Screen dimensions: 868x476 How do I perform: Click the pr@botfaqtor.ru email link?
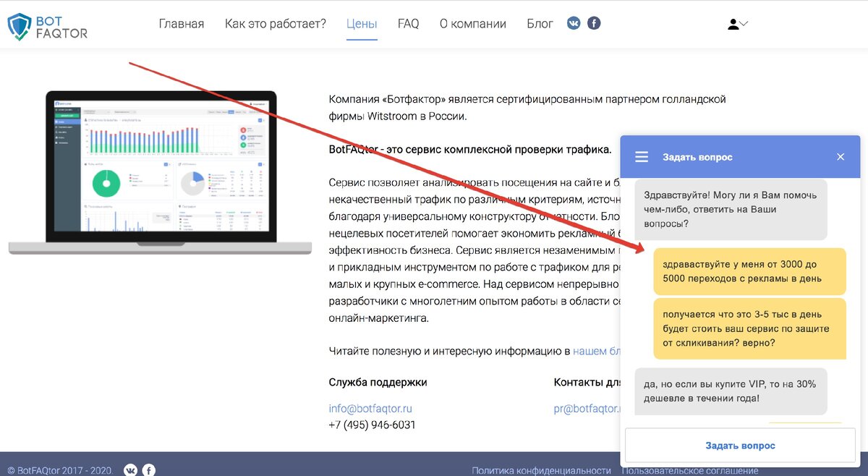tap(587, 409)
